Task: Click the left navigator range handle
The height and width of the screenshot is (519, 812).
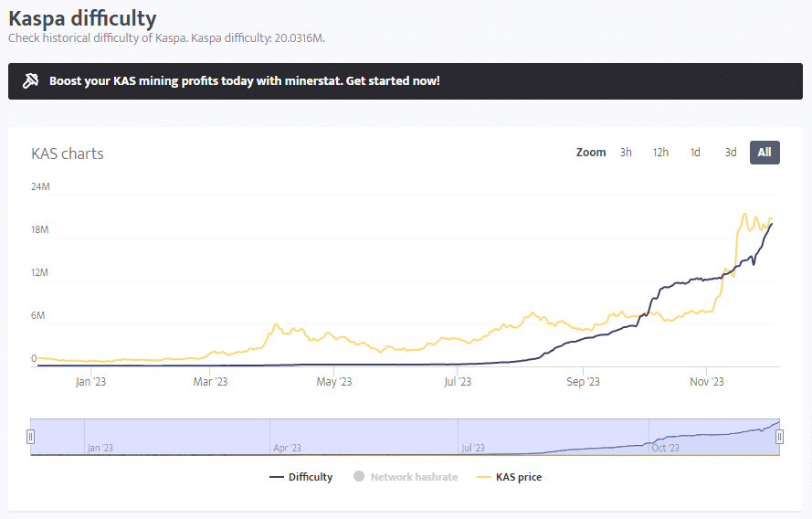Action: tap(30, 437)
